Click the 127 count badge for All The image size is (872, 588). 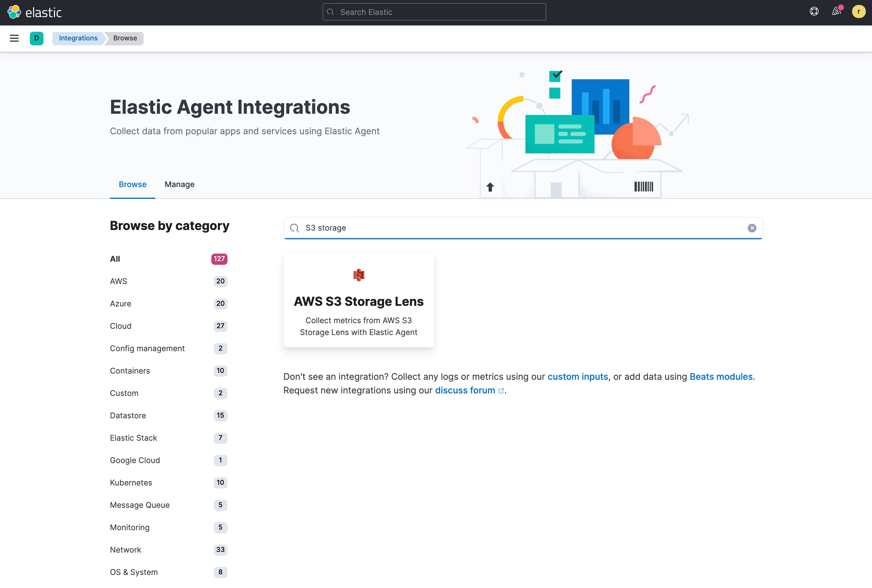pos(219,259)
